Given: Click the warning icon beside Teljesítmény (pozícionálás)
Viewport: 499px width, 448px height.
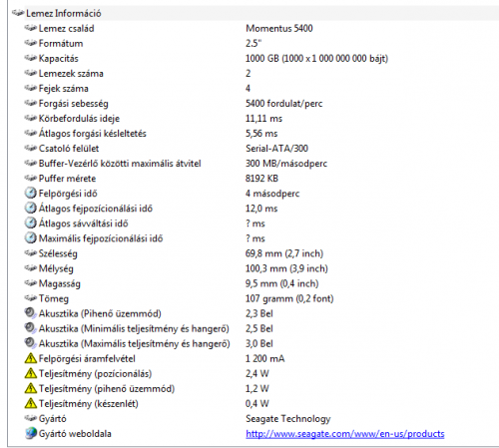Looking at the screenshot, I should [x=31, y=373].
